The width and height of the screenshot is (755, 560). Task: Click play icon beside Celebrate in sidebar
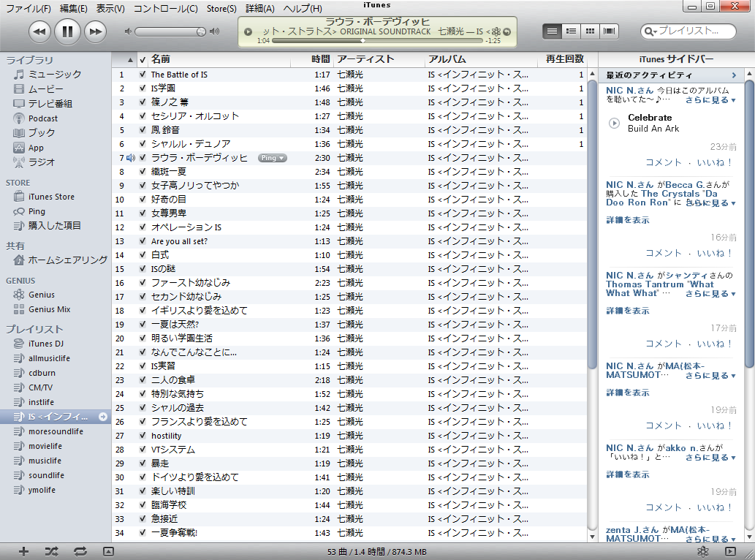click(615, 123)
